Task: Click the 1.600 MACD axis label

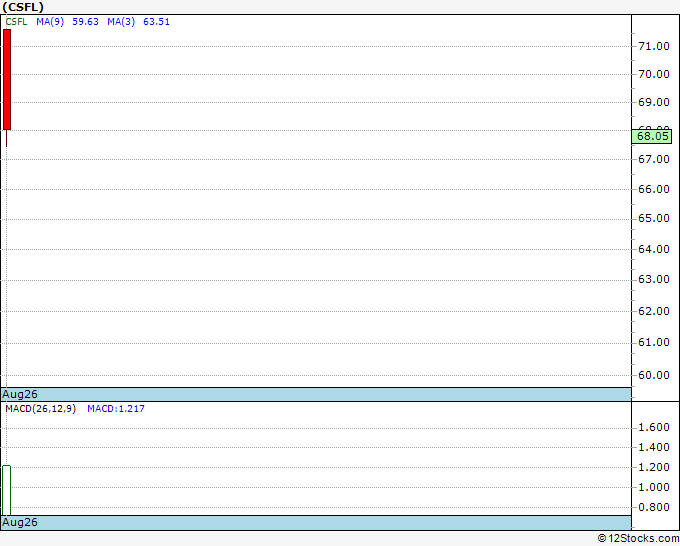Action: click(x=654, y=428)
